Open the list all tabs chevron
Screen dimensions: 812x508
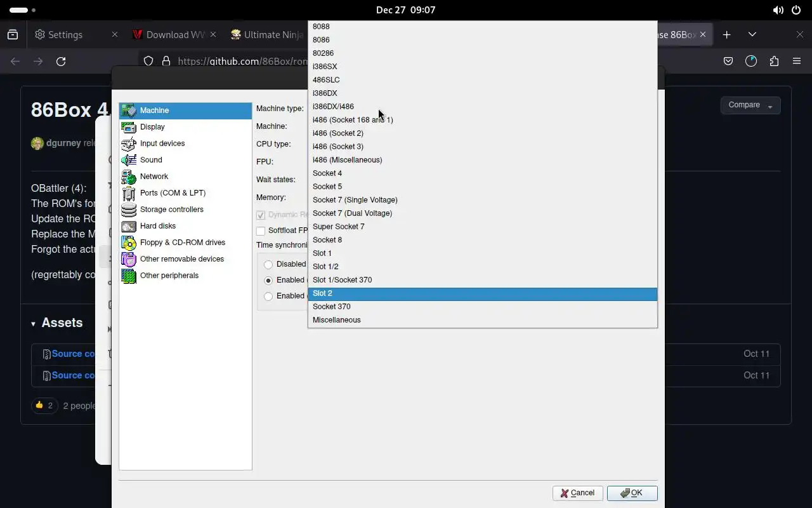(752, 34)
